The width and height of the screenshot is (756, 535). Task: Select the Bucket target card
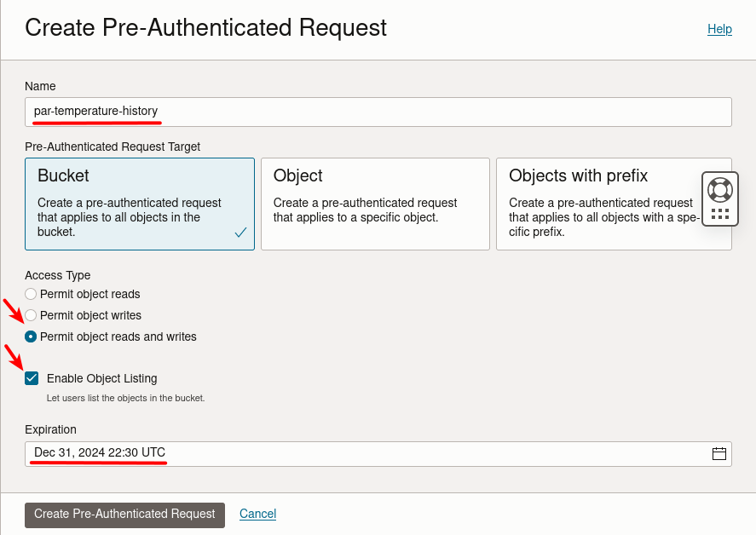tap(139, 204)
